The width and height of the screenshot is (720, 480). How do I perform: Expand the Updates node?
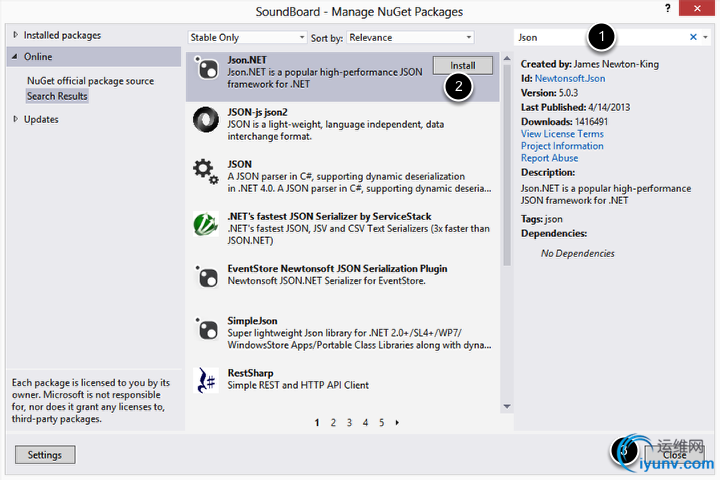click(16, 119)
